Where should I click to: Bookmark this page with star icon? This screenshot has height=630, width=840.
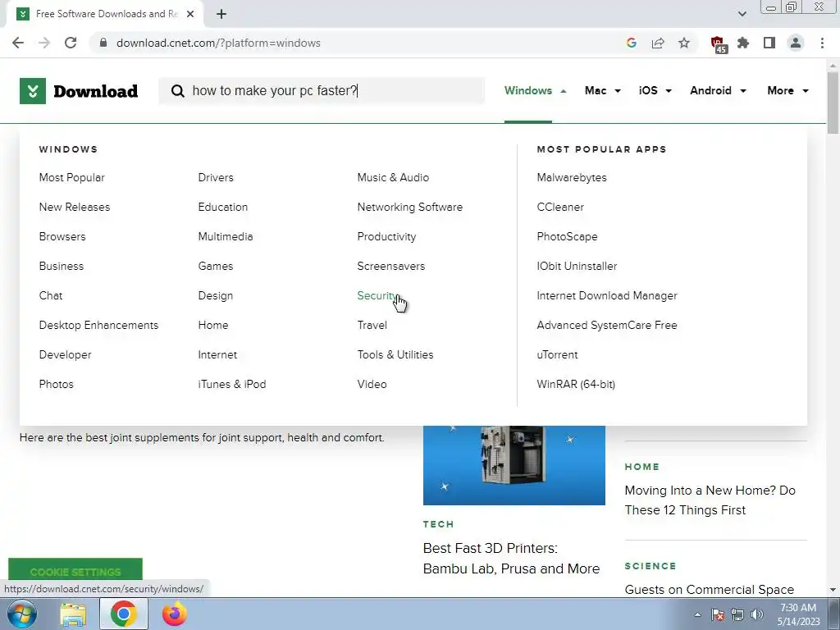pyautogui.click(x=684, y=43)
